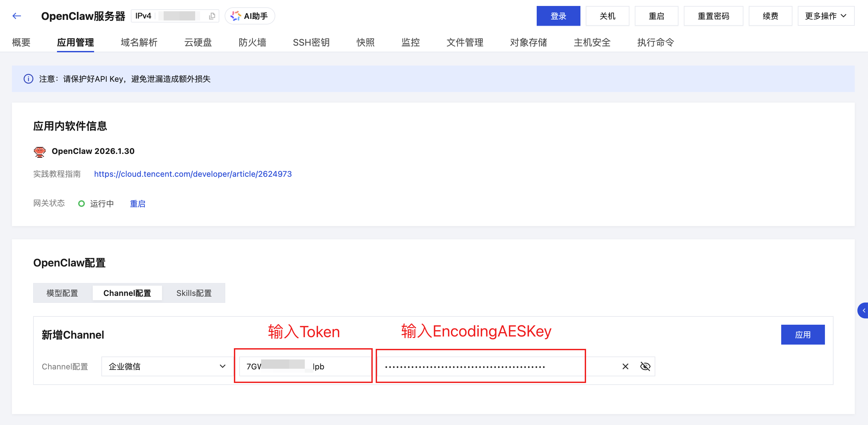Viewport: 868px width, 425px height.
Task: Open the AI助手 assistant
Action: coord(250,16)
